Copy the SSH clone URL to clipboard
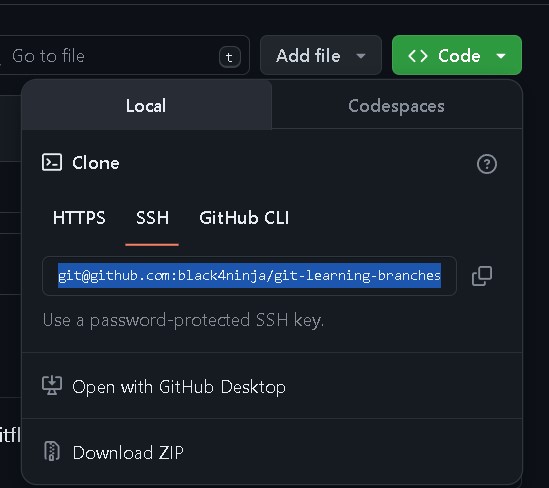 tap(482, 276)
